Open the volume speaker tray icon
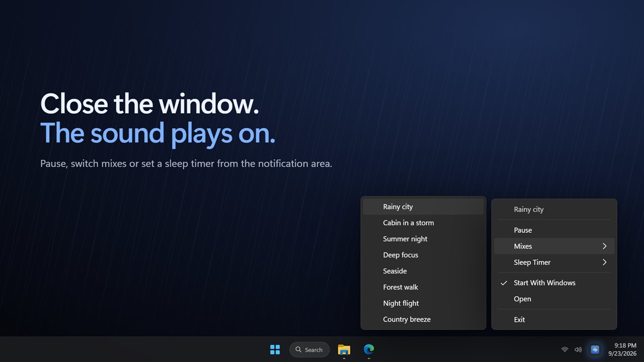This screenshot has height=362, width=644. tap(578, 349)
